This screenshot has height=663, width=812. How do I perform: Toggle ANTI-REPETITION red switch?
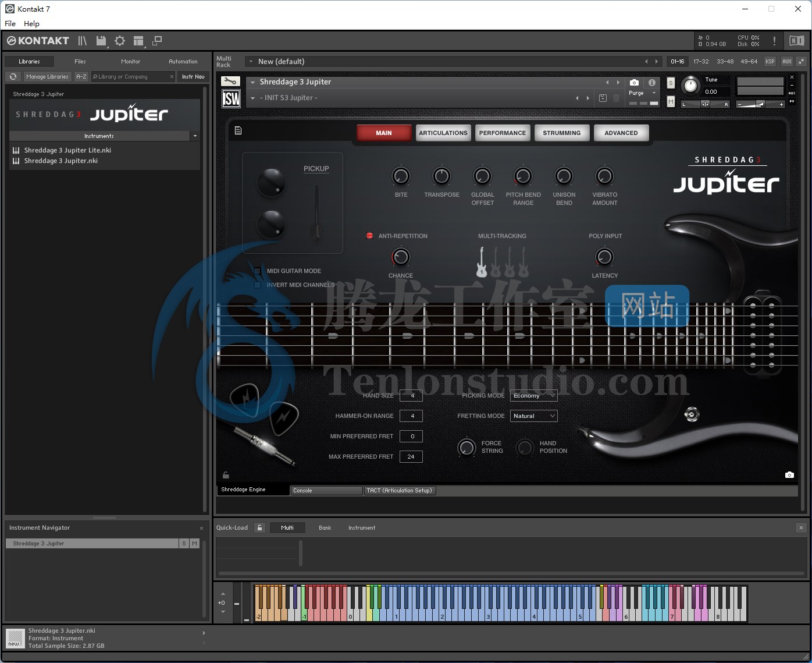click(369, 236)
